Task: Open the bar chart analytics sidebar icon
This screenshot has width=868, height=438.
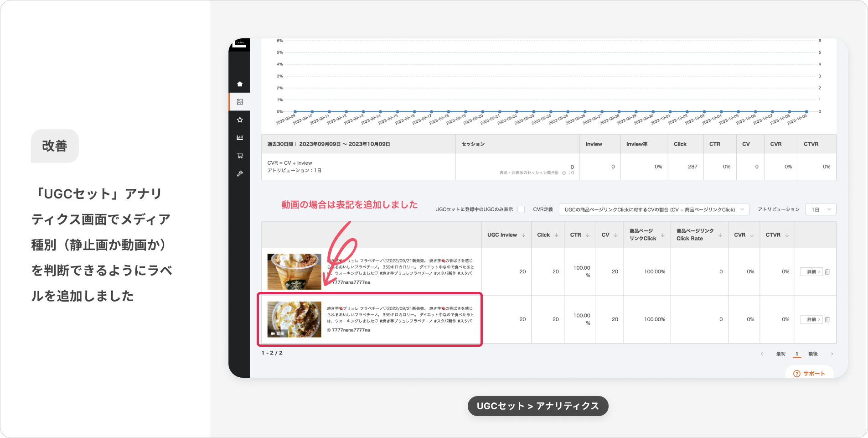Action: [240, 138]
